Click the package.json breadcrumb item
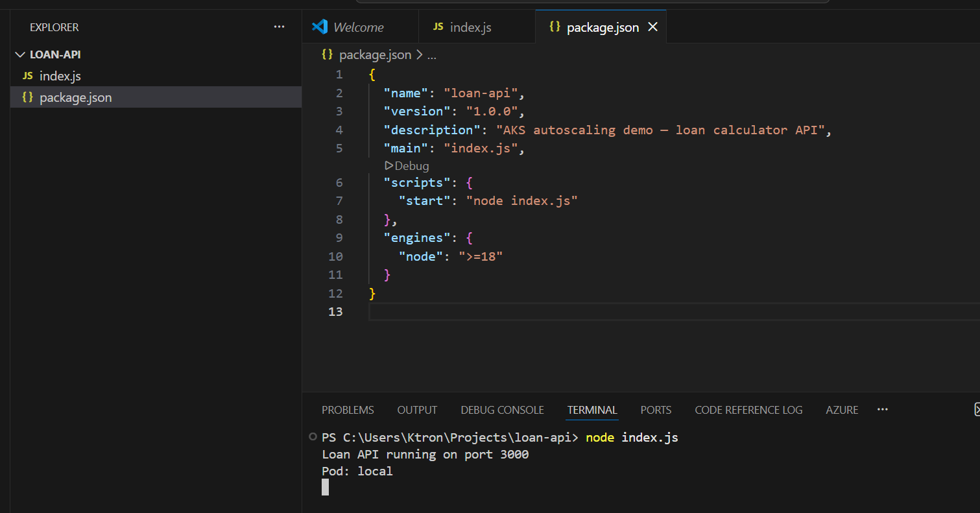980x513 pixels. point(374,55)
